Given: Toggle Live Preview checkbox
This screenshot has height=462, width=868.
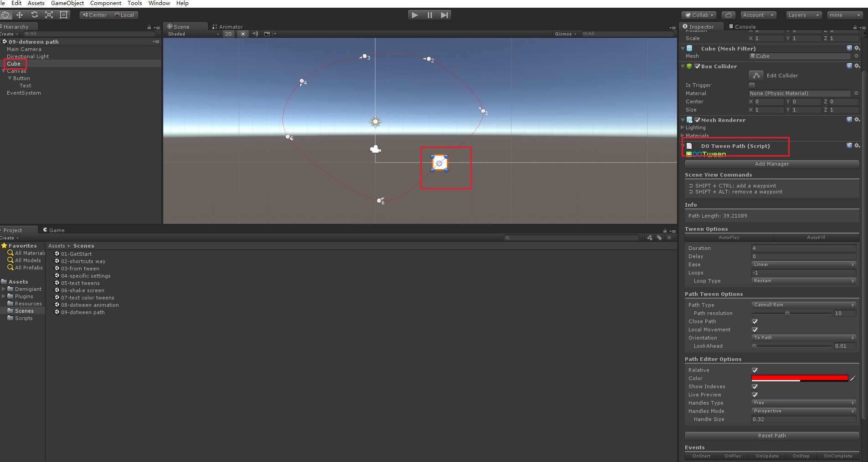Looking at the screenshot, I should click(755, 395).
